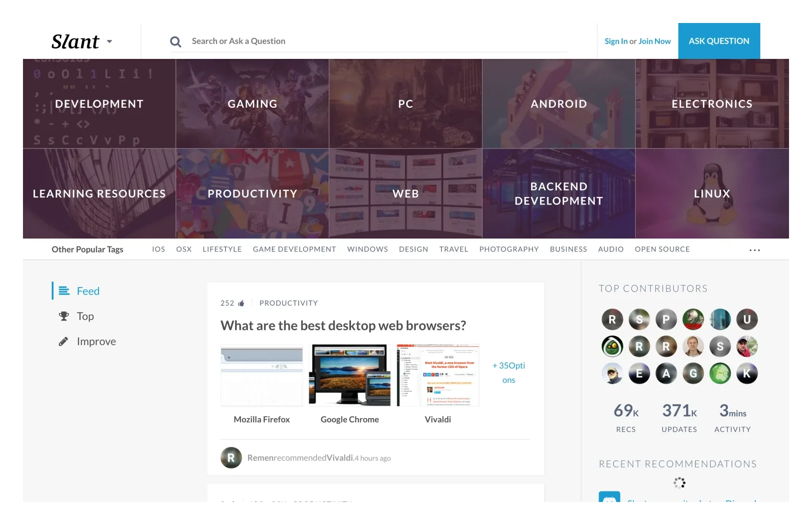Select the TRAVEL popular tag
The image size is (812, 525).
(454, 249)
